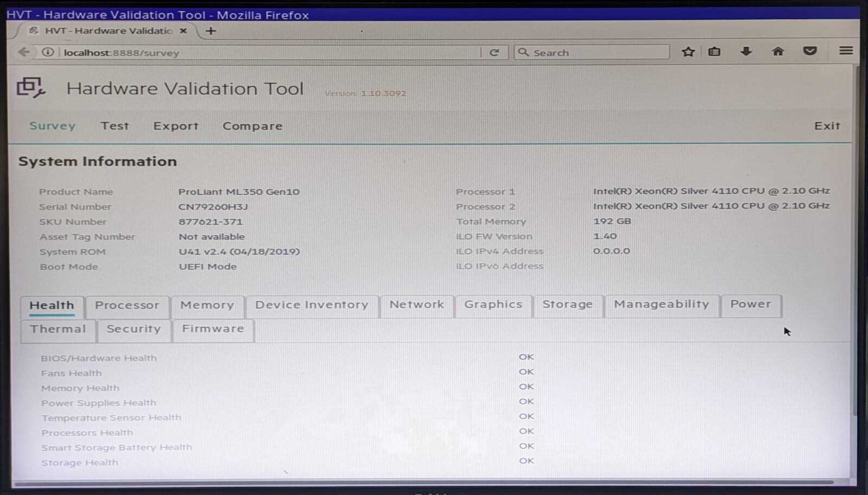Click the Pocket icon in toolbar

pos(810,51)
